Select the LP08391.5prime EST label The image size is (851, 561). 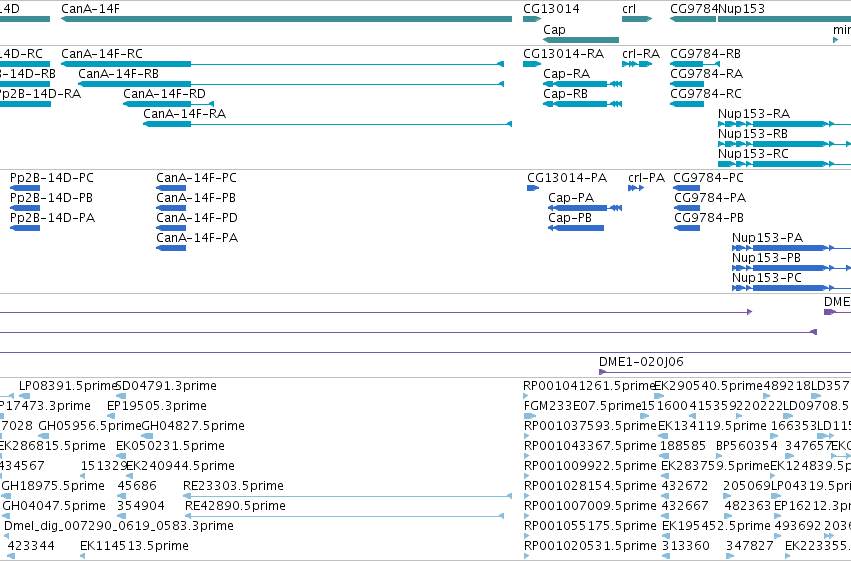tap(68, 386)
